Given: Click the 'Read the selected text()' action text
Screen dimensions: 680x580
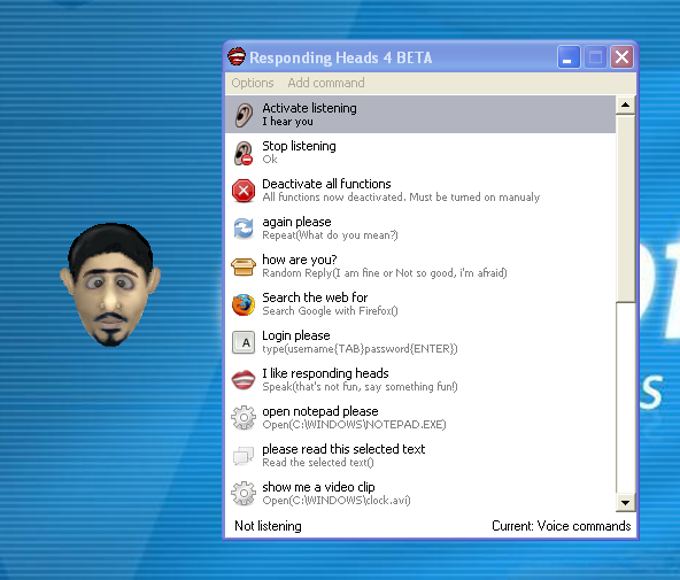Looking at the screenshot, I should 318,462.
